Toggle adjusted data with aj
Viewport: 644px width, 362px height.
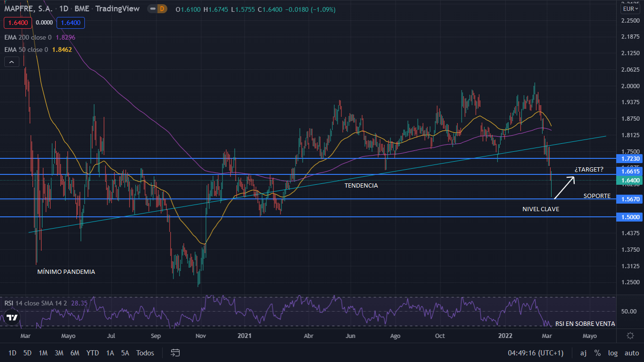pyautogui.click(x=583, y=353)
